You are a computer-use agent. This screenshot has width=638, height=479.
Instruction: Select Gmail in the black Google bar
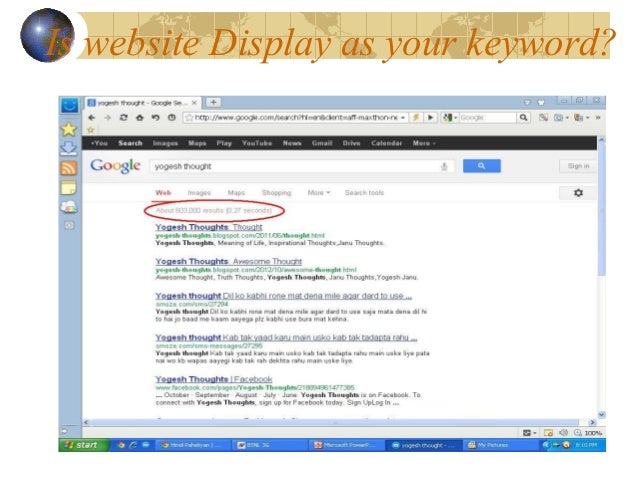coord(322,143)
